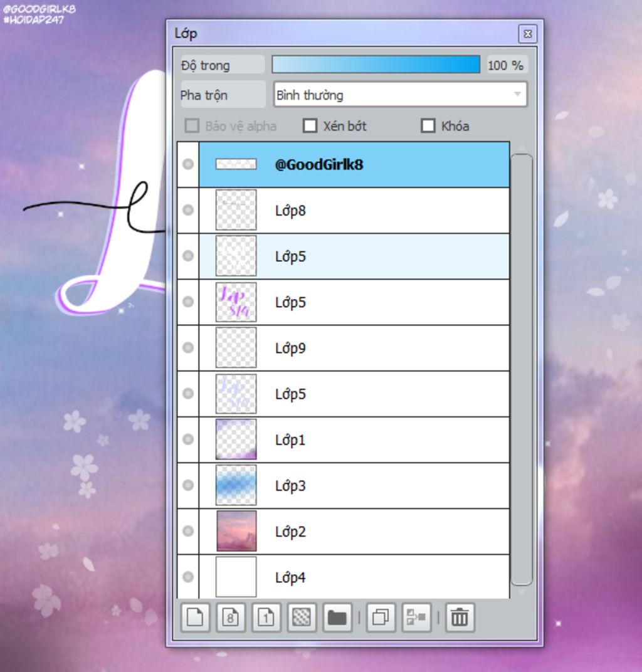Click the @GoodGirlk8 layer thumbnail

[x=236, y=164]
